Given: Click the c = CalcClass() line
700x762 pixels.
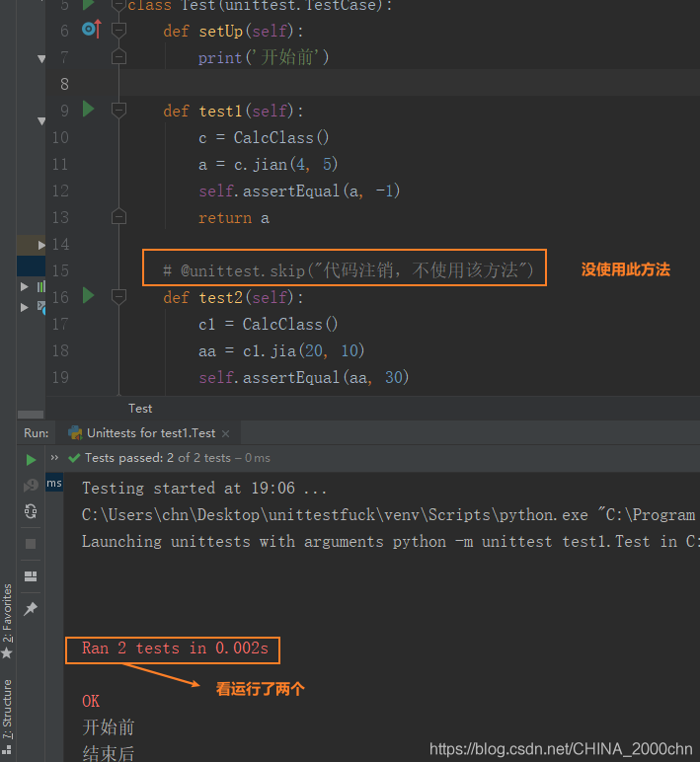Looking at the screenshot, I should point(264,137).
